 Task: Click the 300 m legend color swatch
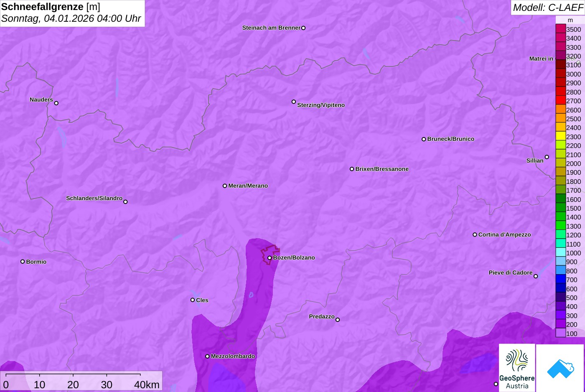click(x=560, y=315)
